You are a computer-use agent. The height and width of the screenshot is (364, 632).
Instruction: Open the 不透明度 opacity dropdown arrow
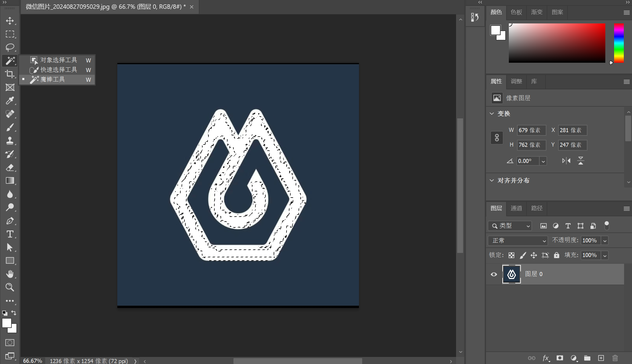tap(605, 241)
